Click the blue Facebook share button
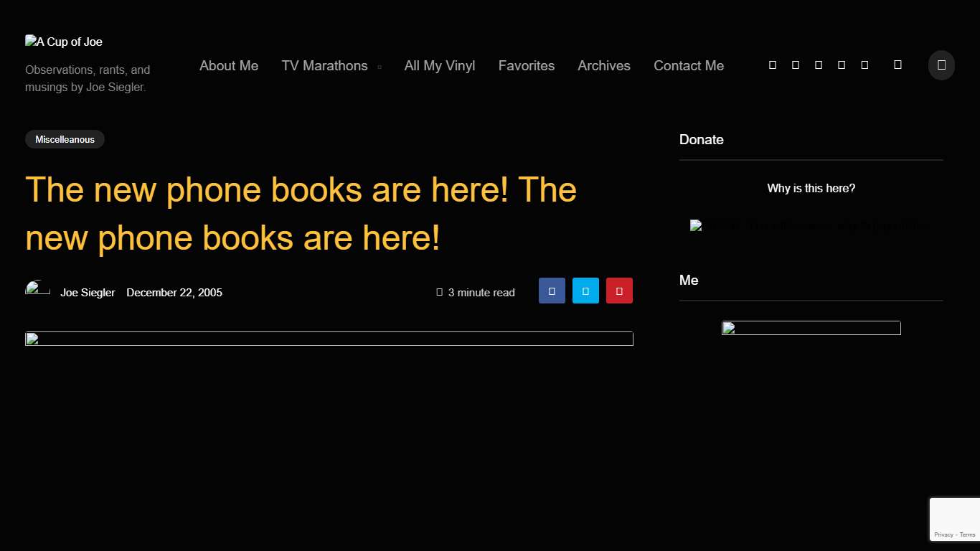The height and width of the screenshot is (551, 980). coord(552,291)
